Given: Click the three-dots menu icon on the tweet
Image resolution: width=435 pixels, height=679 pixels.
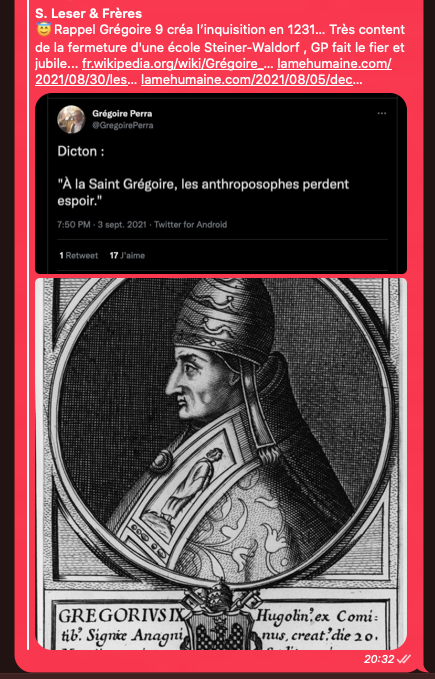Looking at the screenshot, I should coord(381,113).
